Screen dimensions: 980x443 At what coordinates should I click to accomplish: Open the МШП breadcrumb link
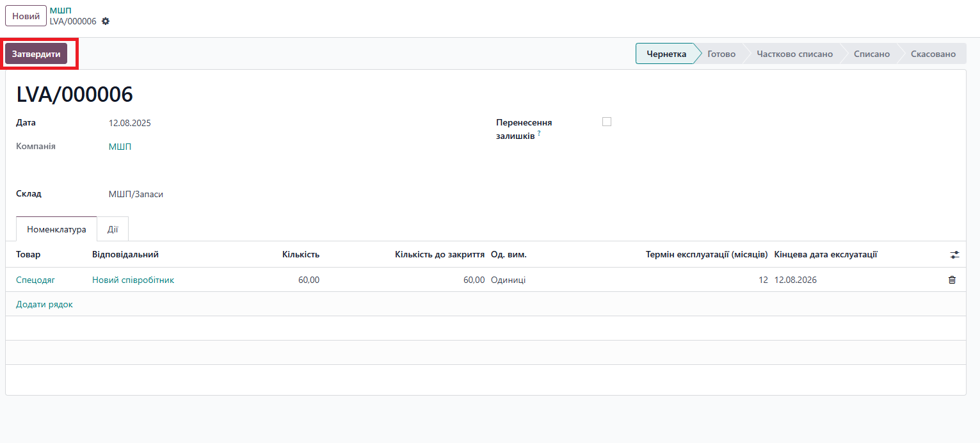[x=60, y=10]
